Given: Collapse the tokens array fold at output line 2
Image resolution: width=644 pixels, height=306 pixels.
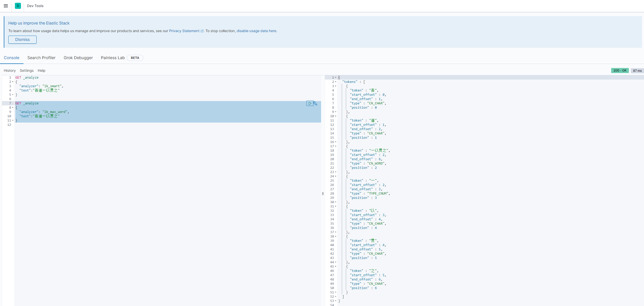Looking at the screenshot, I should (336, 82).
